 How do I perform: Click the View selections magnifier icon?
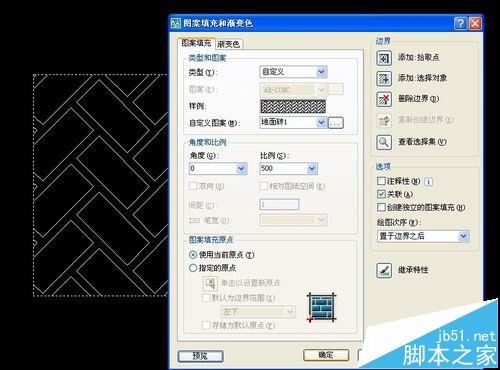tap(384, 142)
